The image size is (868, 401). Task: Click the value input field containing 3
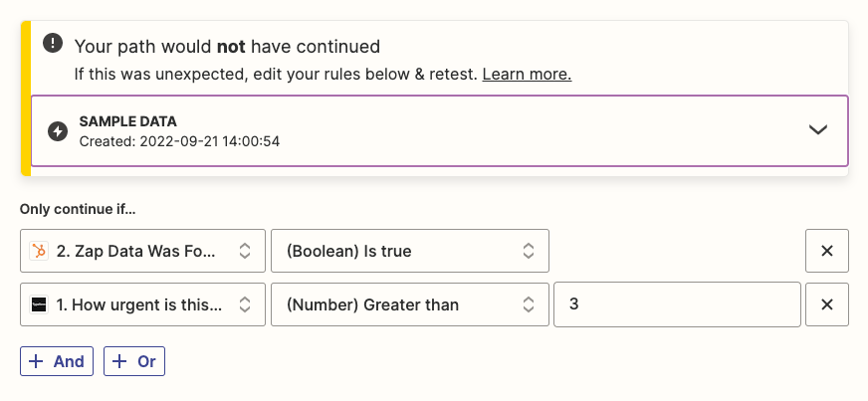coord(677,304)
